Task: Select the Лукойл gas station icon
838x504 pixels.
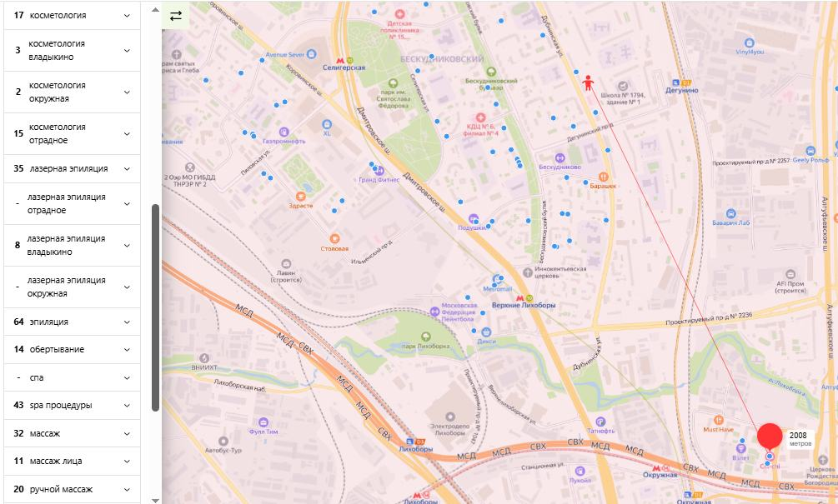Action: click(580, 471)
